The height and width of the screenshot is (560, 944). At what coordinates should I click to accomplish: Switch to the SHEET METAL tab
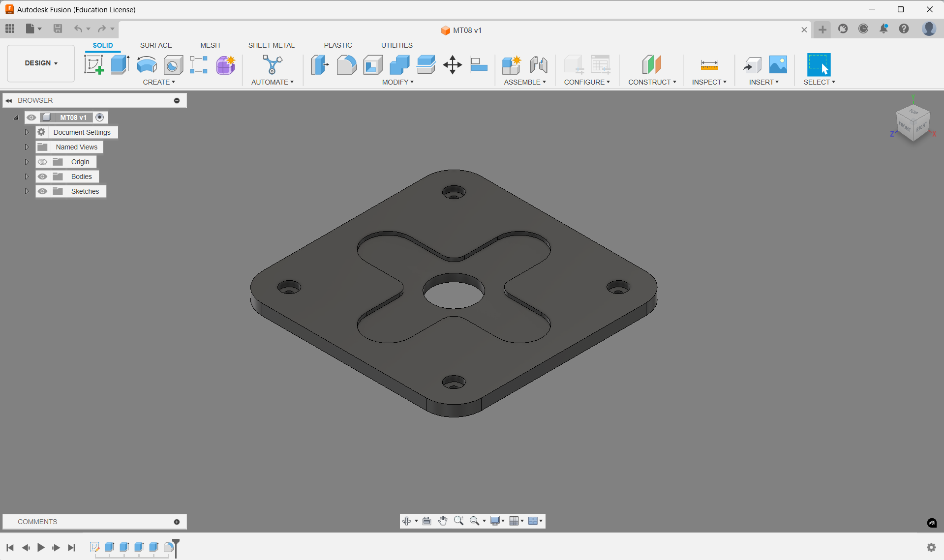[271, 45]
